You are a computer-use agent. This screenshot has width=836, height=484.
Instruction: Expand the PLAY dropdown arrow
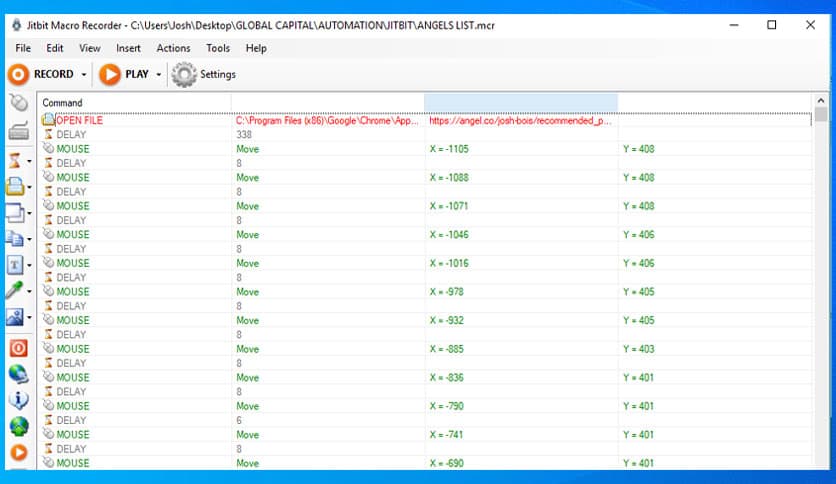click(x=159, y=75)
